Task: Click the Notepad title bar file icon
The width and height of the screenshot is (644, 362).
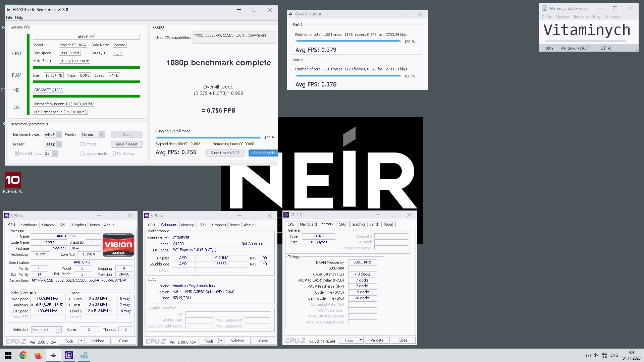Action: tap(545, 8)
